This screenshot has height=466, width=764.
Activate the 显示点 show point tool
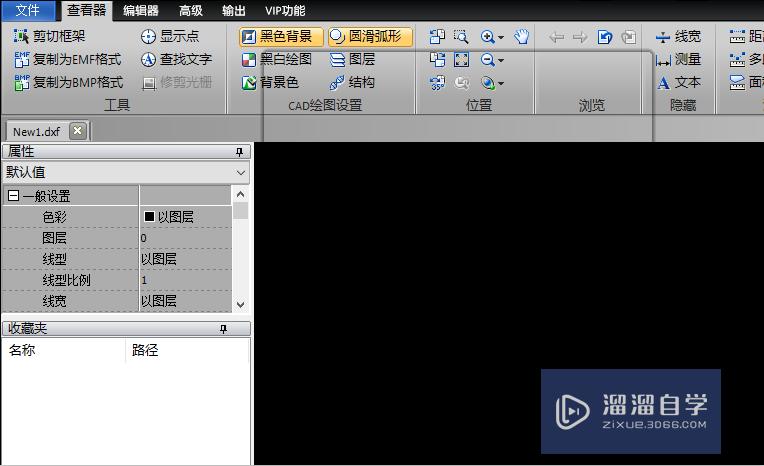170,36
